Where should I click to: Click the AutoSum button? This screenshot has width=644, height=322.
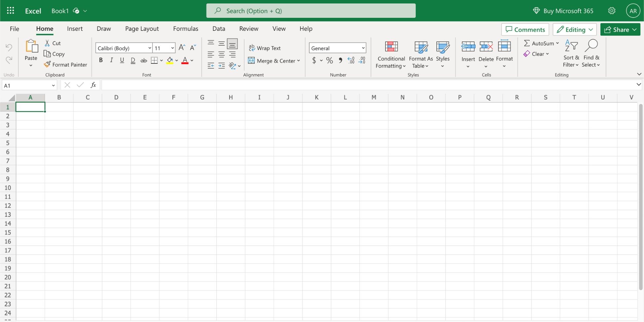click(x=539, y=43)
